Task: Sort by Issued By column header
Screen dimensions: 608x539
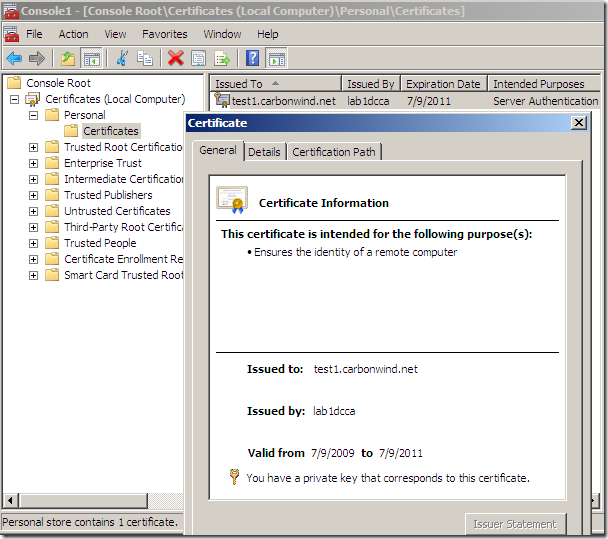Action: pyautogui.click(x=371, y=84)
